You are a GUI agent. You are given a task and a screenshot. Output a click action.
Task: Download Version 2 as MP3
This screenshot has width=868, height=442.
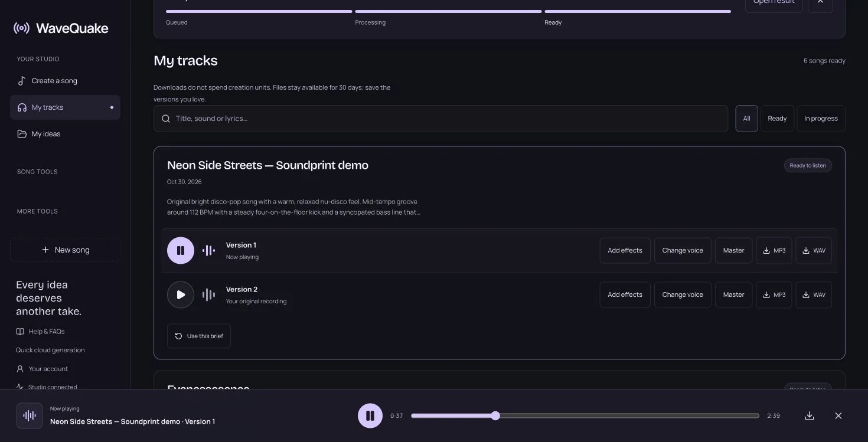(x=774, y=294)
